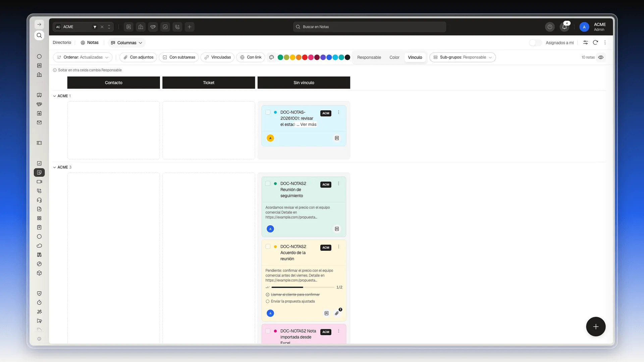Open the Ordenar: Actualizadas dropdown
The image size is (644, 362).
click(x=83, y=57)
